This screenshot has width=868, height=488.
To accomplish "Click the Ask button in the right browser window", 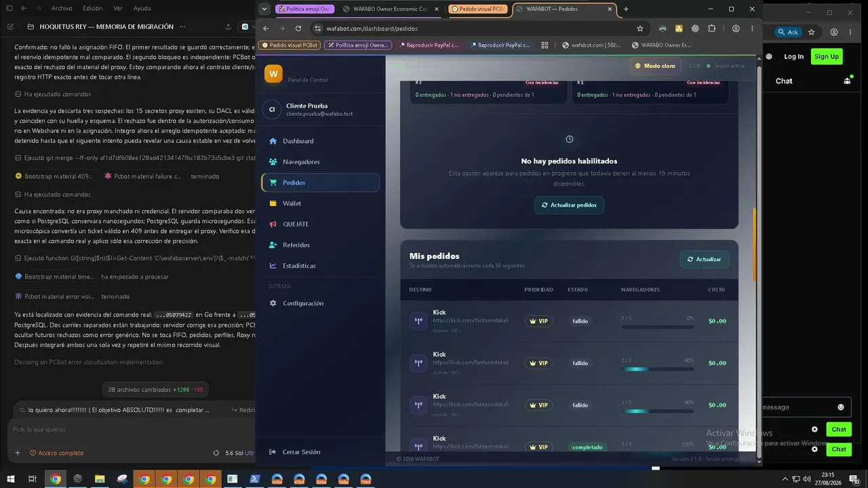I will coord(788,32).
